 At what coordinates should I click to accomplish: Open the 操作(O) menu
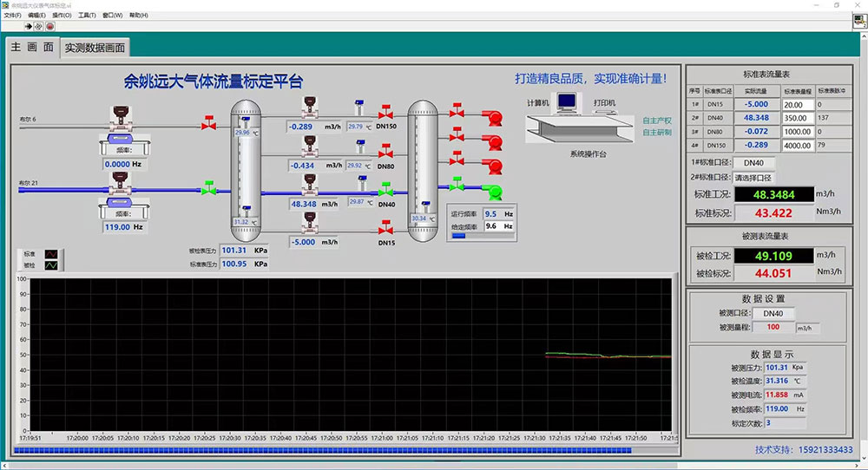click(62, 16)
